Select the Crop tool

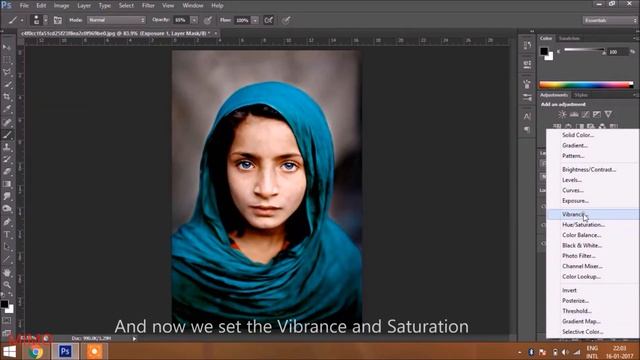pos(7,97)
